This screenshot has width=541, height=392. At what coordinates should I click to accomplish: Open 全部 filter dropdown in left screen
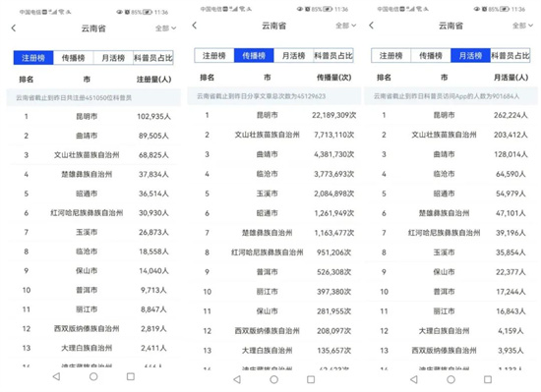point(165,28)
